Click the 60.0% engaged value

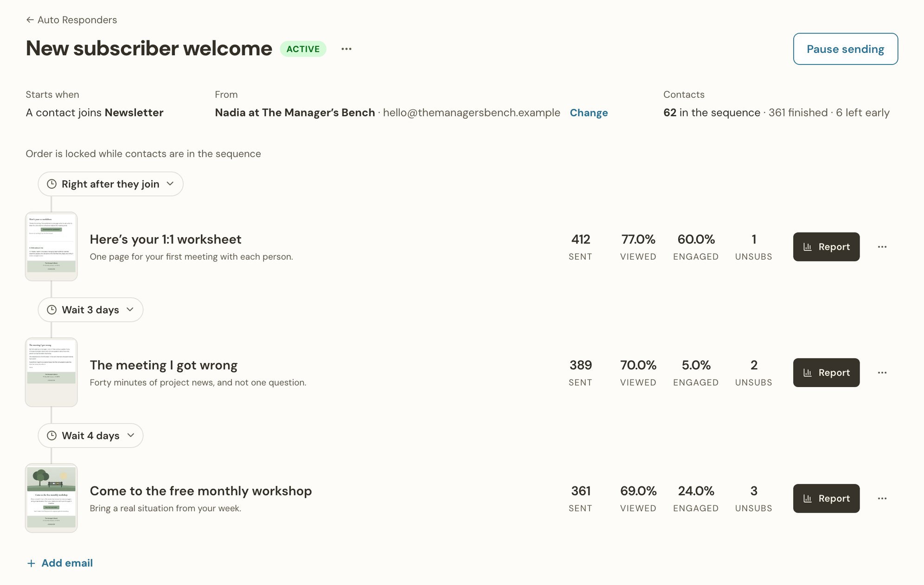696,239
